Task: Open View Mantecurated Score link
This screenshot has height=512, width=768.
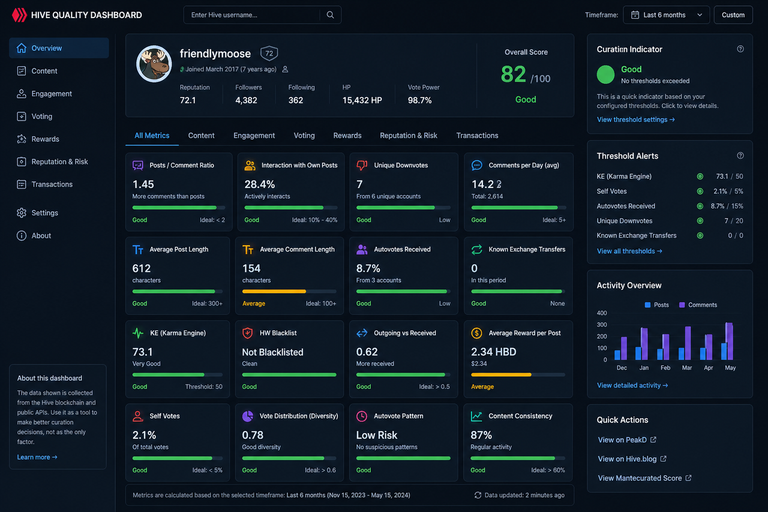Action: pos(645,478)
